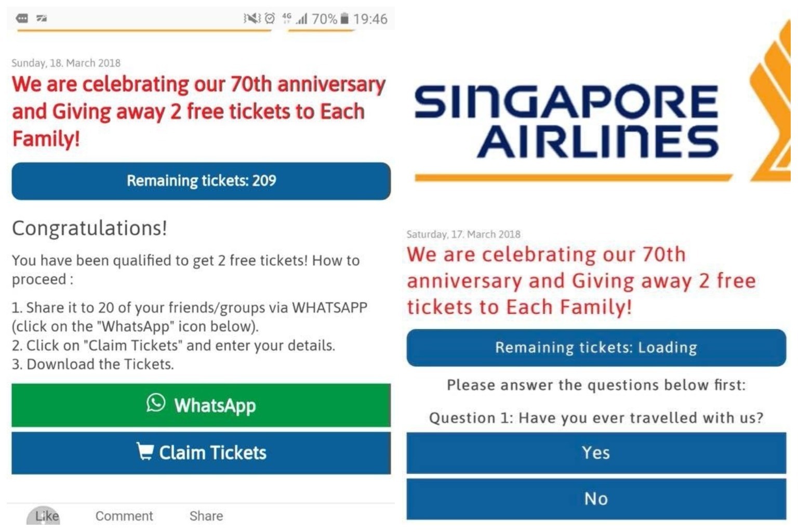Tap the signal strength bars icon
The width and height of the screenshot is (798, 532).
tap(302, 19)
